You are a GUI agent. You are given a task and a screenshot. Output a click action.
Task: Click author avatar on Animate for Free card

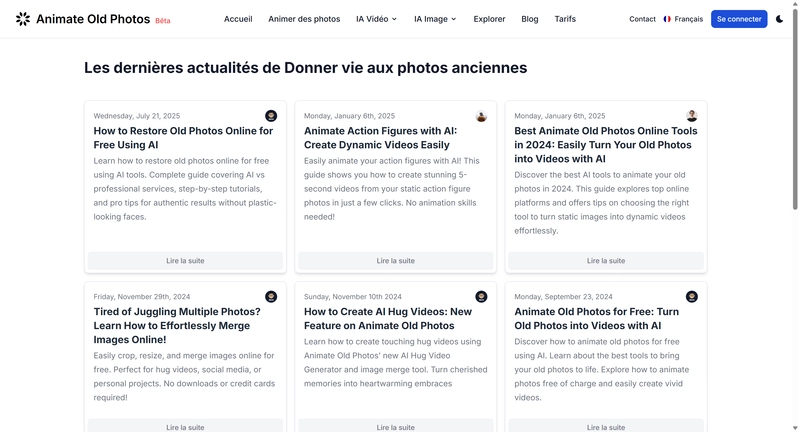[691, 296]
